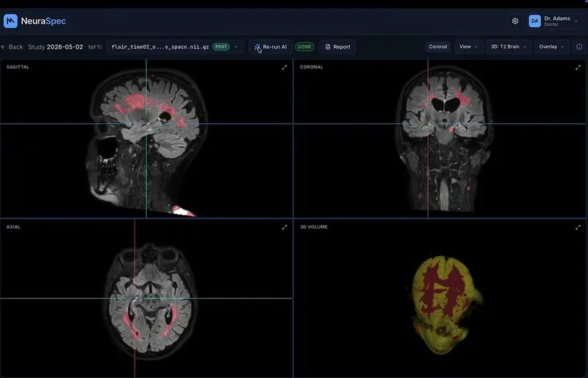Click the Report document icon

[328, 47]
